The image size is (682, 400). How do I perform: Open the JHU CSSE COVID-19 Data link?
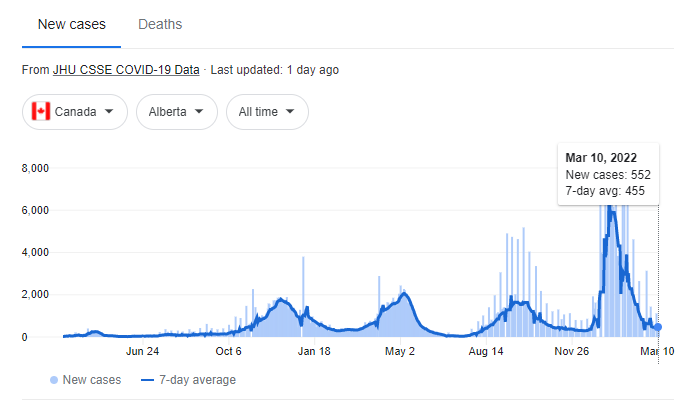(x=126, y=70)
